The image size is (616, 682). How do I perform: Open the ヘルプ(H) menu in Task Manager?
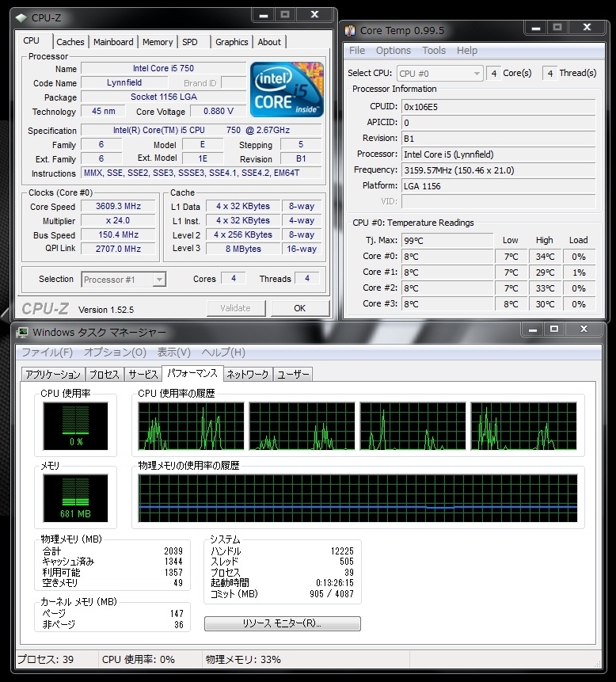pos(223,352)
